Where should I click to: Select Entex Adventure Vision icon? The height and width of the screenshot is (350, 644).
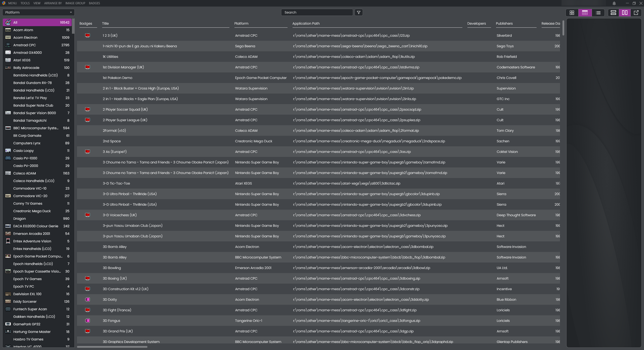[x=8, y=241]
